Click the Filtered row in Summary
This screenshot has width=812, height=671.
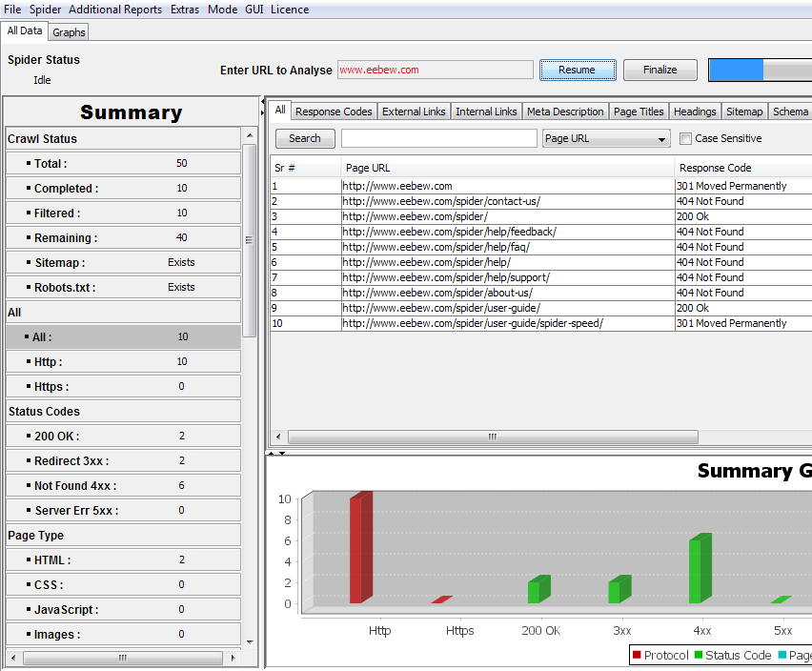[123, 213]
